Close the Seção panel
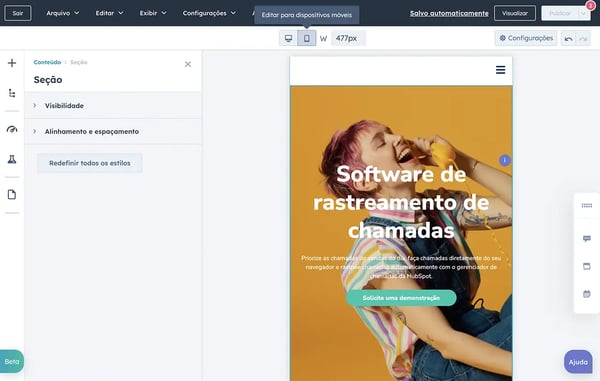The image size is (600, 381). point(188,64)
